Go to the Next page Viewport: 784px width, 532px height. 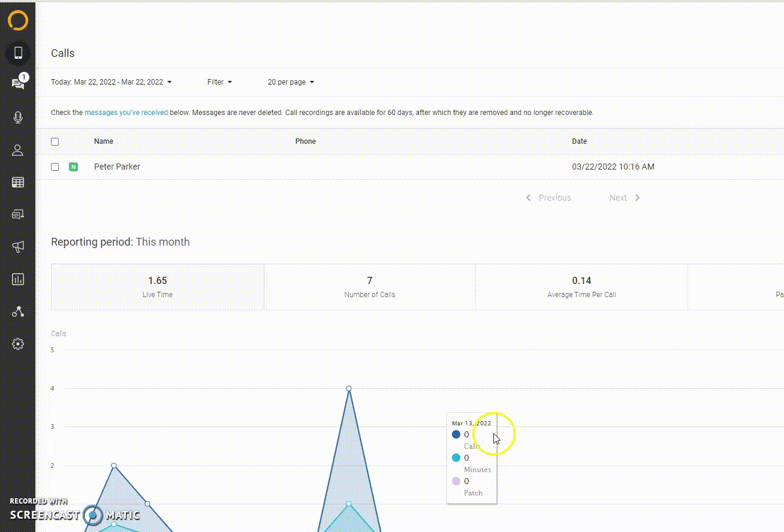[624, 198]
